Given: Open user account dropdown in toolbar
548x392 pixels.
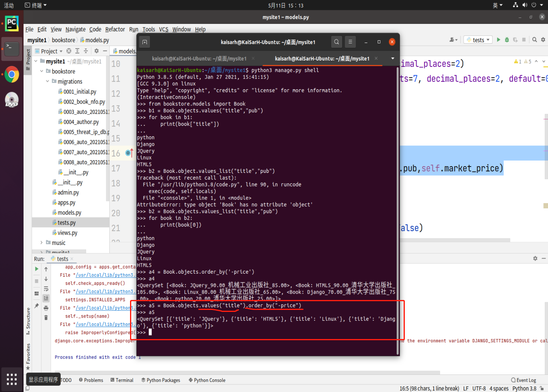Looking at the screenshot, I should point(453,40).
